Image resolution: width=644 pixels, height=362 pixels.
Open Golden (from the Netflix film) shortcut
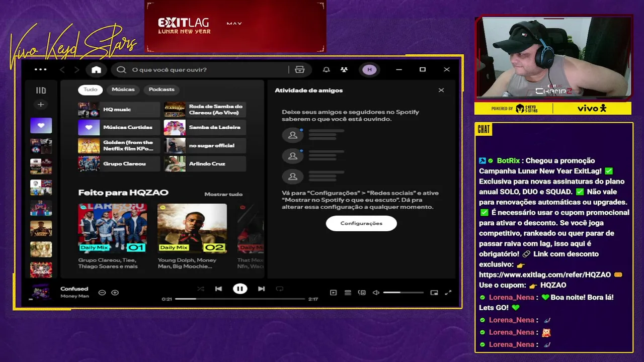coord(119,146)
